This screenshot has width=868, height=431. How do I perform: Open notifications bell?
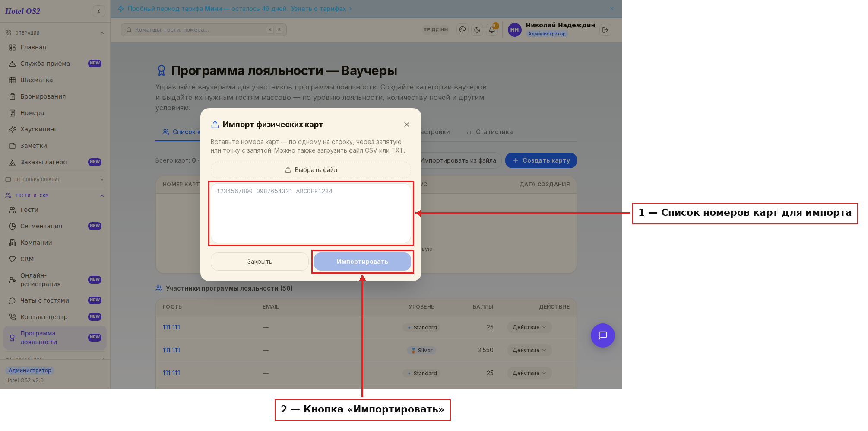(492, 30)
